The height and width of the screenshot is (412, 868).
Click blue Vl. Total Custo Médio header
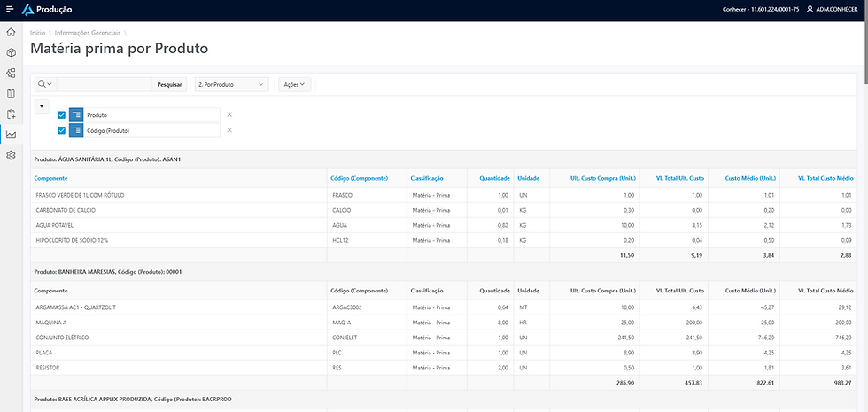tap(825, 178)
